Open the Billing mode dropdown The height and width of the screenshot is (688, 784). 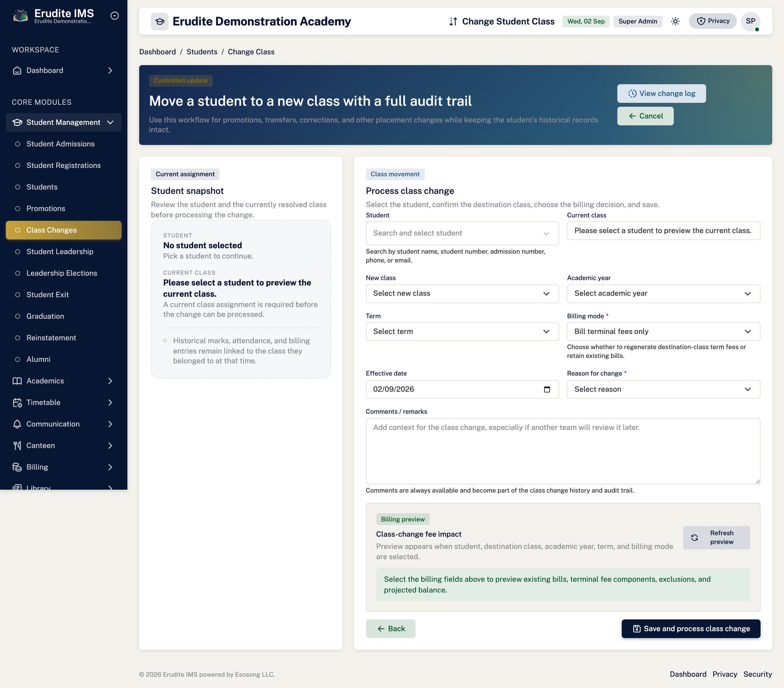click(663, 332)
